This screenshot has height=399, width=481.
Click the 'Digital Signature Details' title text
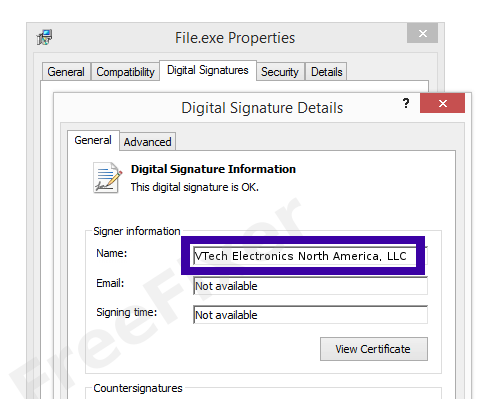tap(262, 108)
